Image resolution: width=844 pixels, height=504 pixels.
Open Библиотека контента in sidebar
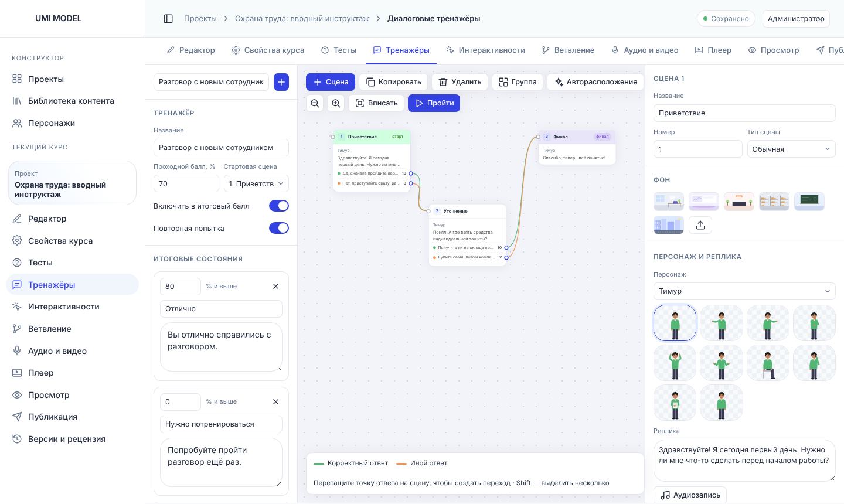coord(71,101)
